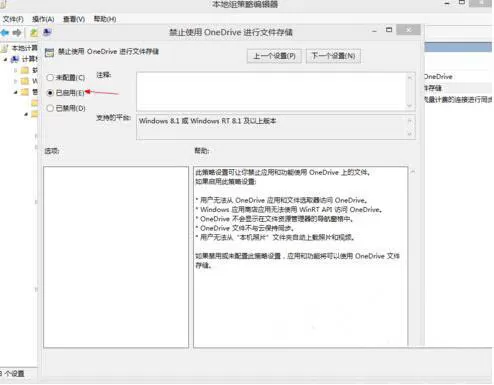Close the OneDrive policy dialog
This screenshot has width=494, height=385.
click(x=409, y=30)
